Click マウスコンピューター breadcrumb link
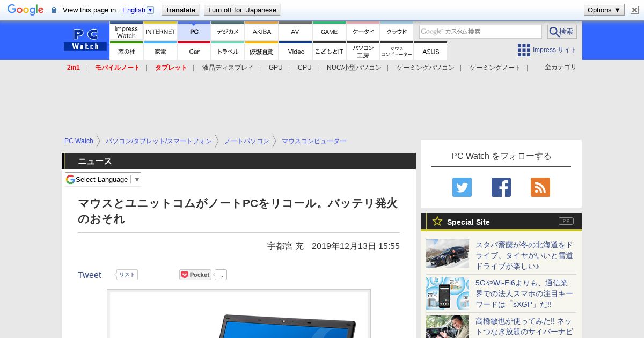 tap(314, 141)
